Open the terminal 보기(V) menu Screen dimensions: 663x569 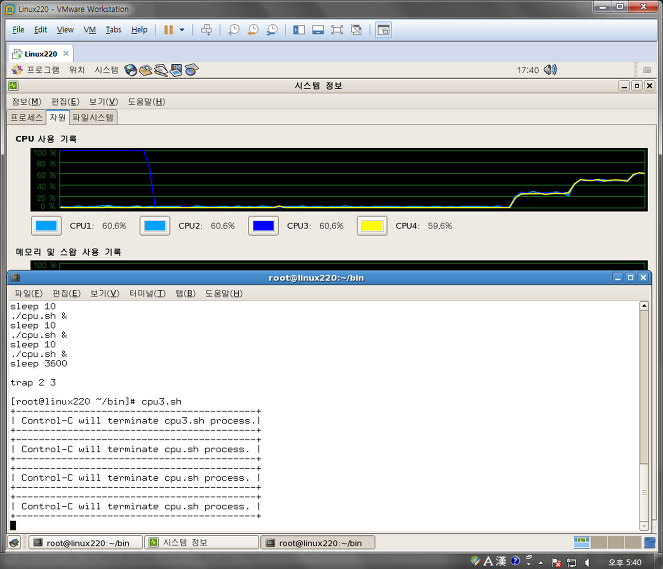pyautogui.click(x=105, y=293)
